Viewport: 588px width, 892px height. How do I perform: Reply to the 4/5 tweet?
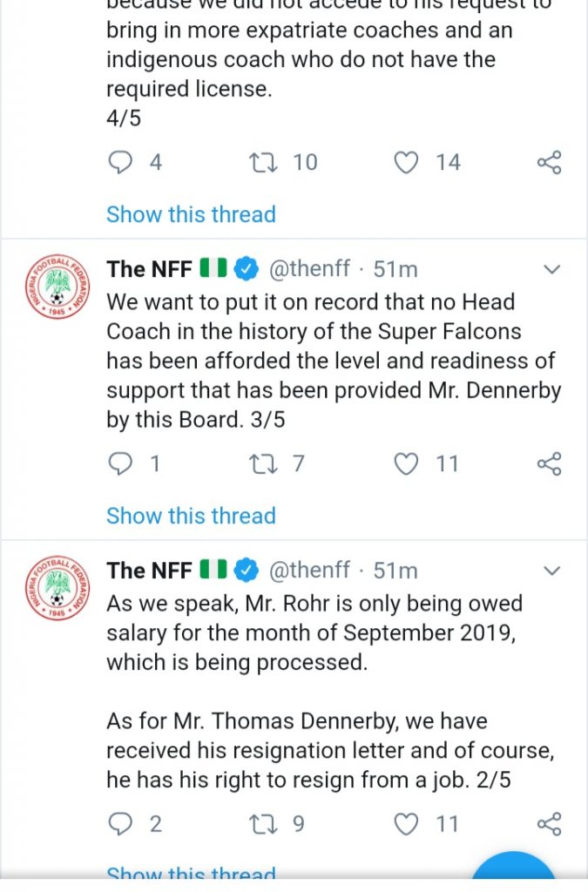coord(121,163)
